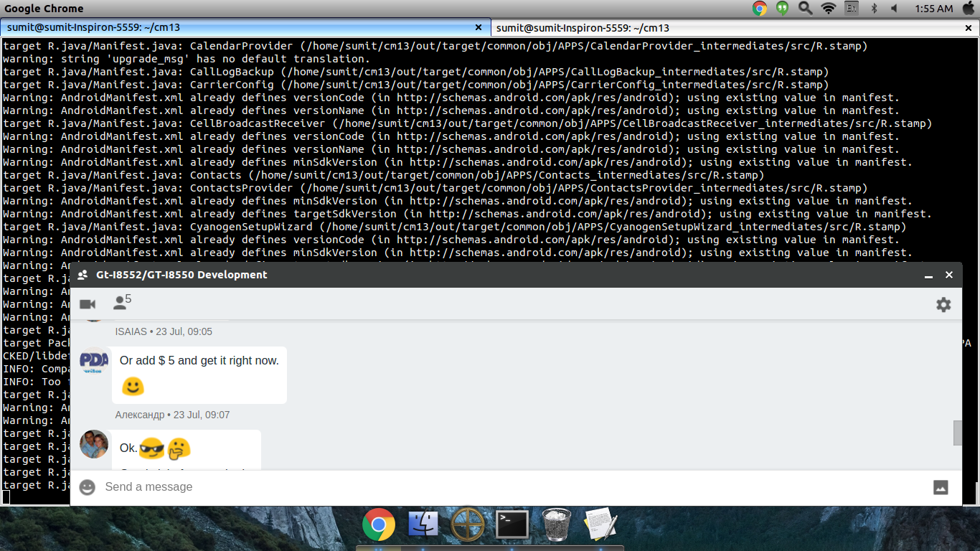This screenshot has width=980, height=551.
Task: Switch to the first terminal tab ~/cm13
Action: tap(245, 27)
